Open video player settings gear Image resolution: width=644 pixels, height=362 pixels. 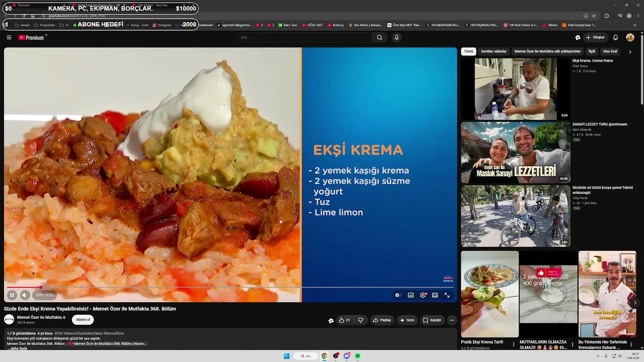click(x=423, y=295)
